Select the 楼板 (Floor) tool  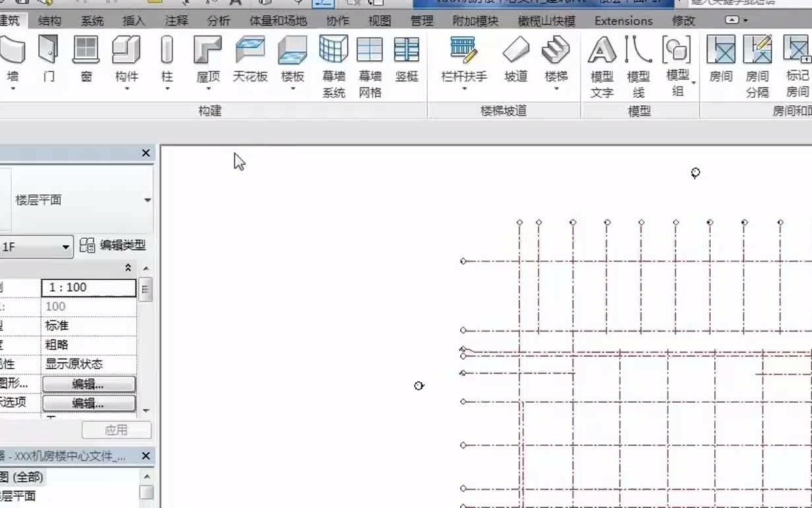(292, 60)
